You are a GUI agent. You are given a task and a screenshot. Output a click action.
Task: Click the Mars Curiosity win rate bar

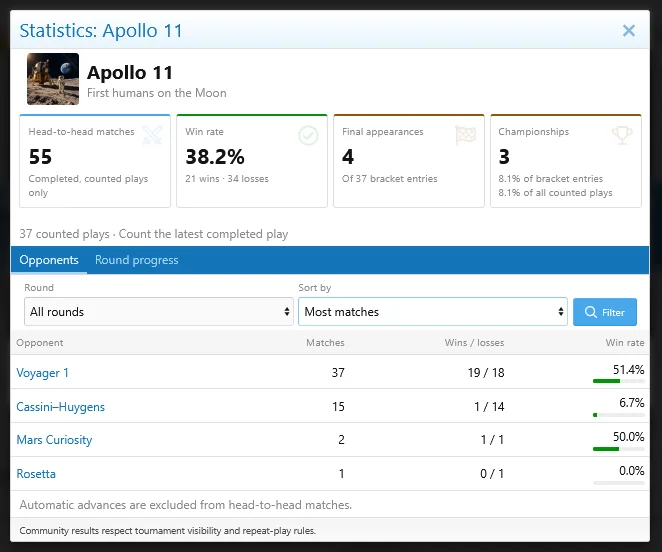click(619, 449)
